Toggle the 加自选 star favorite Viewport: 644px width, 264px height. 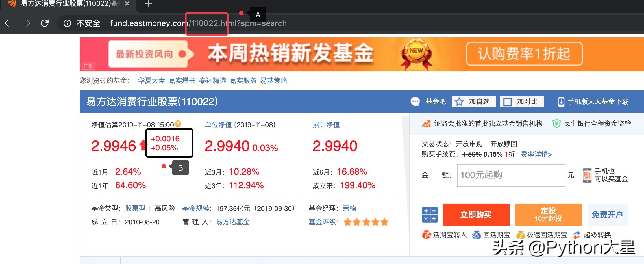click(459, 101)
